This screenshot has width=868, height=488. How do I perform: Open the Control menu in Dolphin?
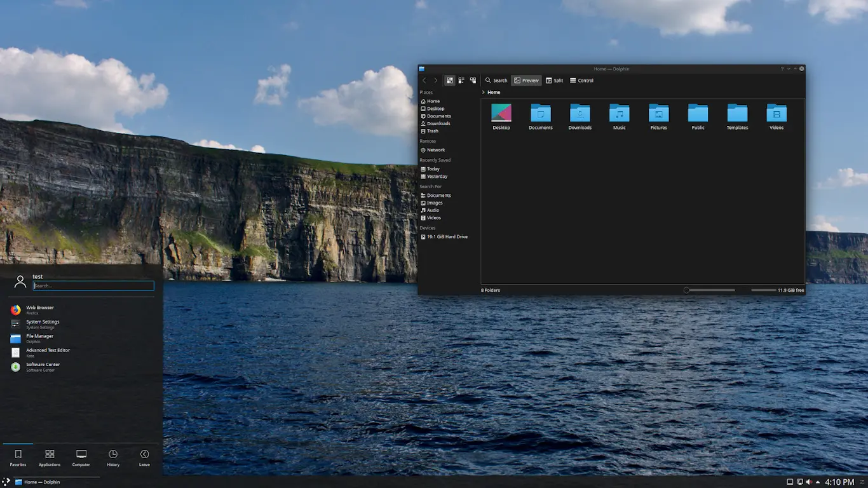tap(581, 81)
